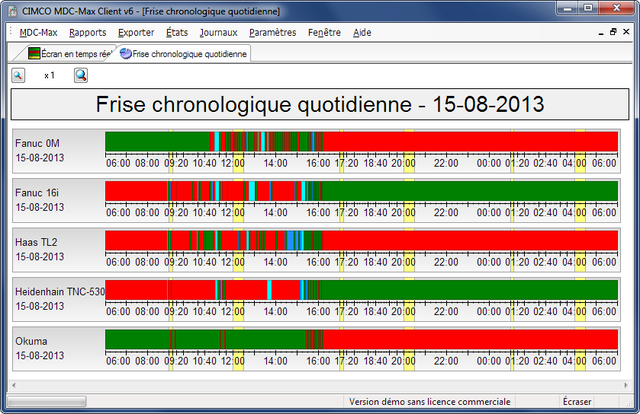Open the Paramètres menu
The height and width of the screenshot is (414, 640).
point(273,32)
